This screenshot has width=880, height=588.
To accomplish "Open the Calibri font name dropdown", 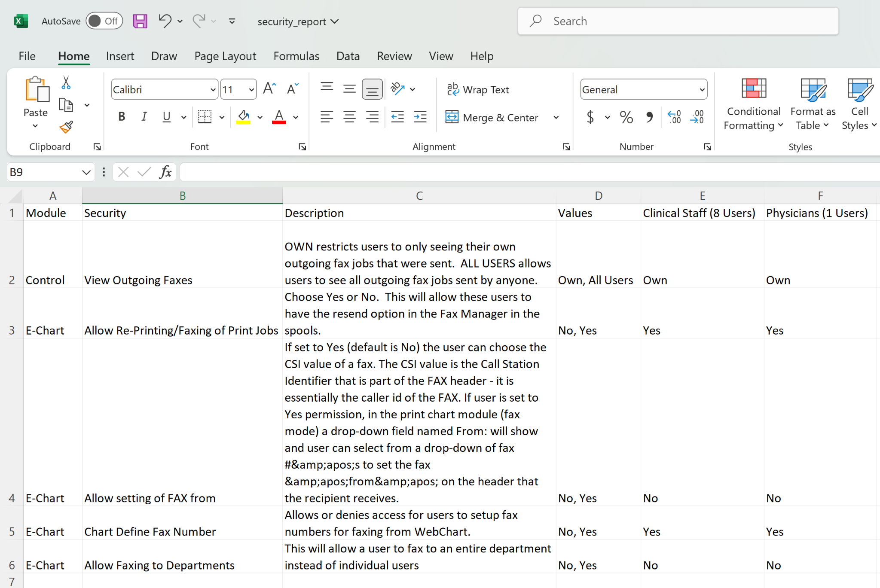I will pos(213,90).
